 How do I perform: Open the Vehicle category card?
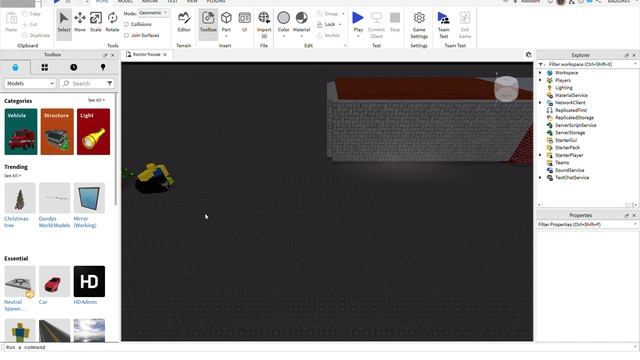[21, 131]
